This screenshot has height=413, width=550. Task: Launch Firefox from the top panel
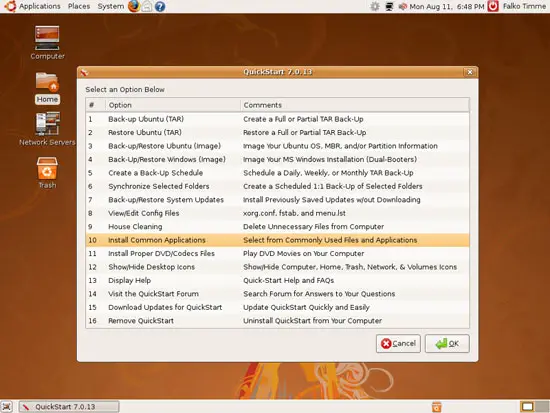click(134, 6)
